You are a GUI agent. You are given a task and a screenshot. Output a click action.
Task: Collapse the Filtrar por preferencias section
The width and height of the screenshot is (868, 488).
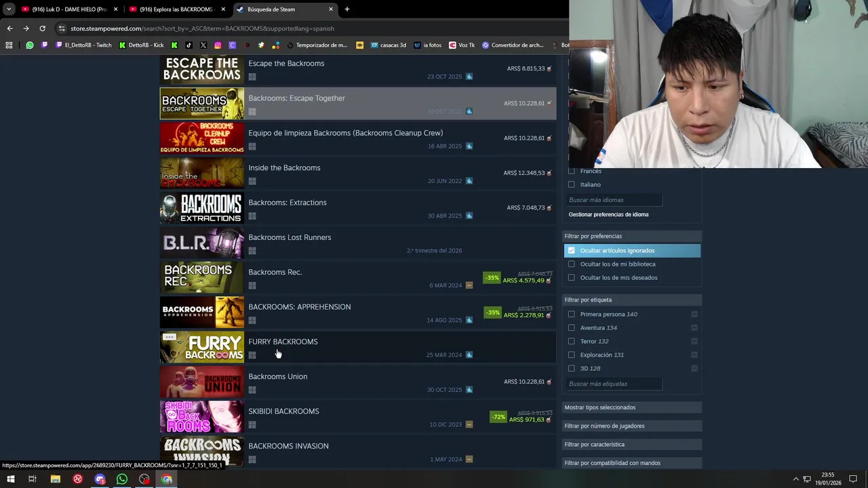tap(632, 237)
